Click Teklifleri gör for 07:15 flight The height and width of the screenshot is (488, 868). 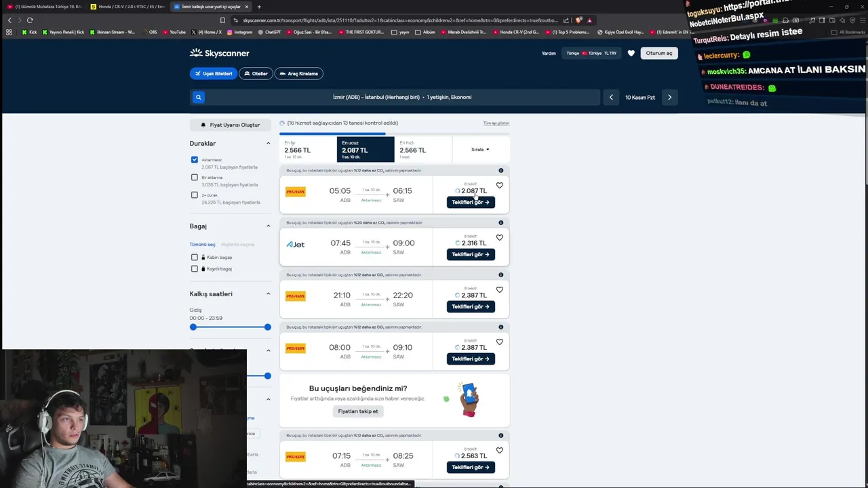click(471, 467)
